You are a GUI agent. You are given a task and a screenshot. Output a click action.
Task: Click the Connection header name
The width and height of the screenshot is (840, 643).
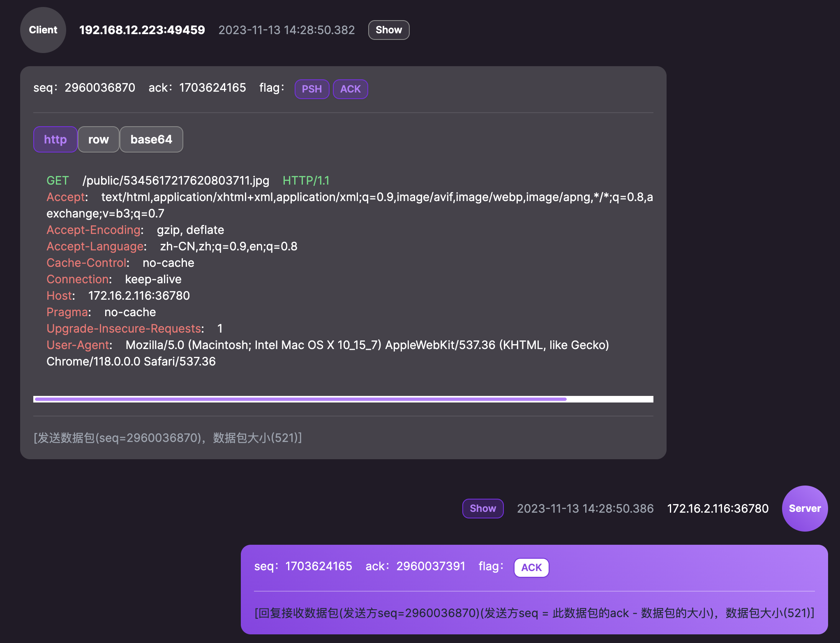pyautogui.click(x=78, y=279)
